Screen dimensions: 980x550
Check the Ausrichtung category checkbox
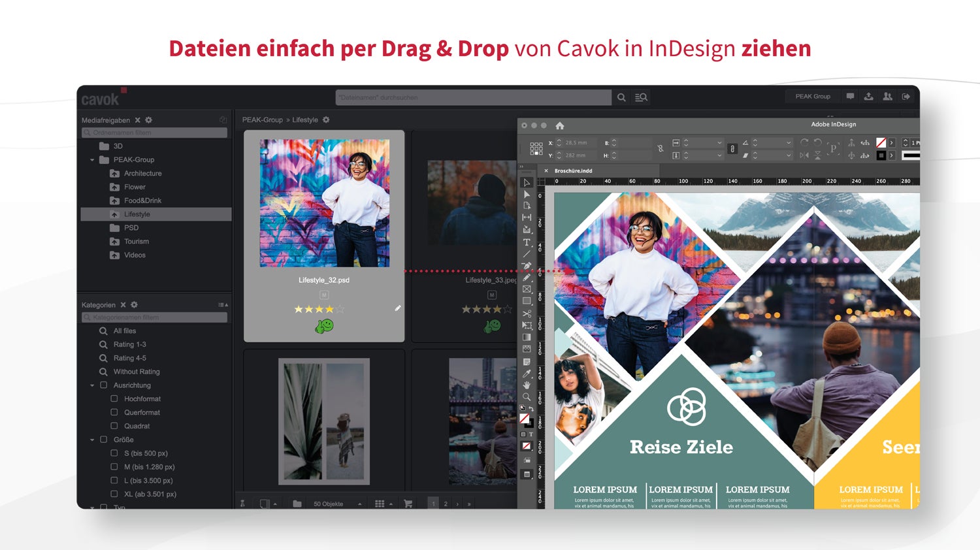click(103, 385)
